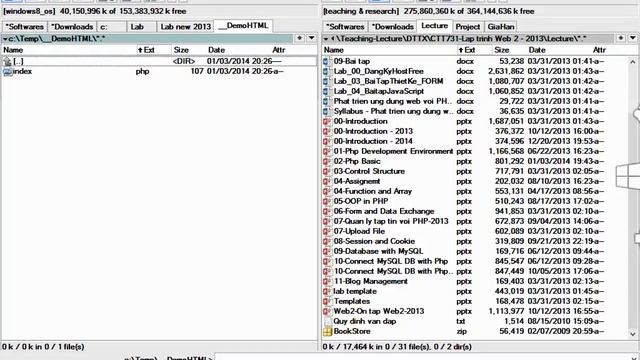Sort the left panel by Size header
The width and height of the screenshot is (640, 360).
[x=181, y=50]
